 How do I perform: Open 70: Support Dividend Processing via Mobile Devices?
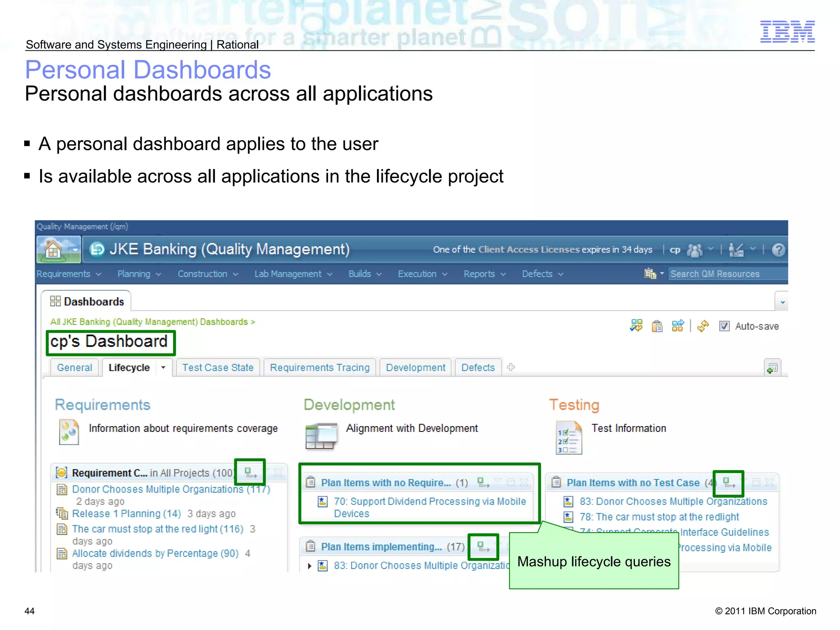click(430, 507)
